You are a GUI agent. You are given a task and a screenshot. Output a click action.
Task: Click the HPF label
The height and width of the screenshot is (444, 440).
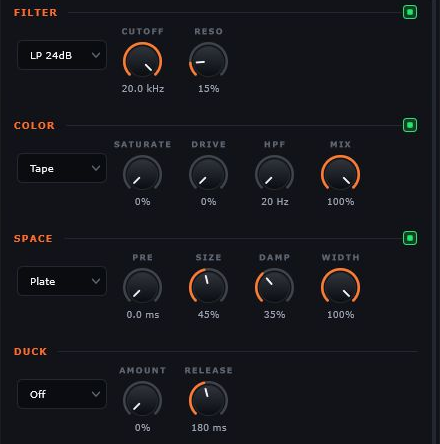(x=275, y=144)
